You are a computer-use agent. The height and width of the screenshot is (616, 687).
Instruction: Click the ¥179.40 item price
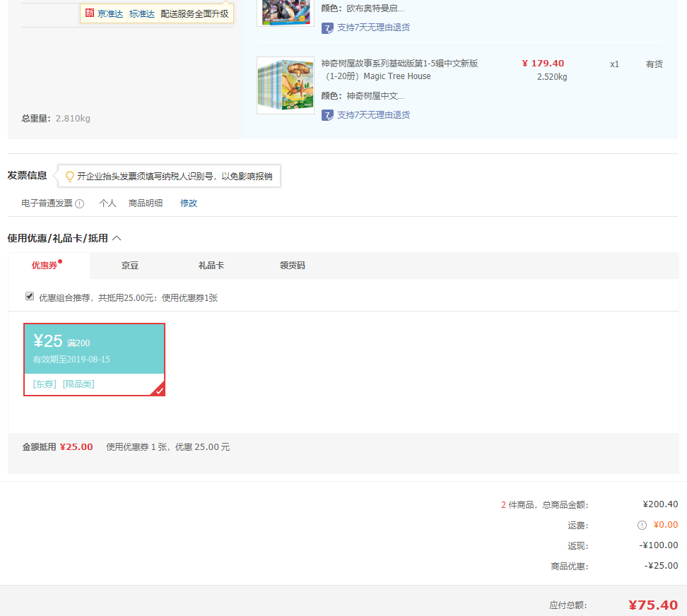coord(544,64)
